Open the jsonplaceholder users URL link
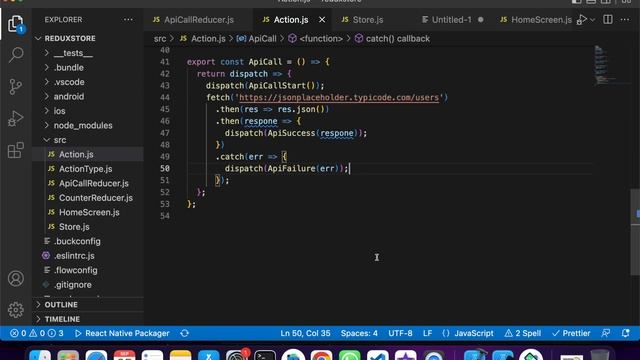 coord(339,98)
